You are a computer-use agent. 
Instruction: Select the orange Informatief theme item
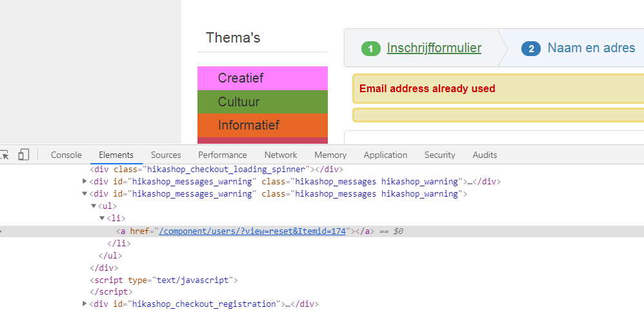263,125
